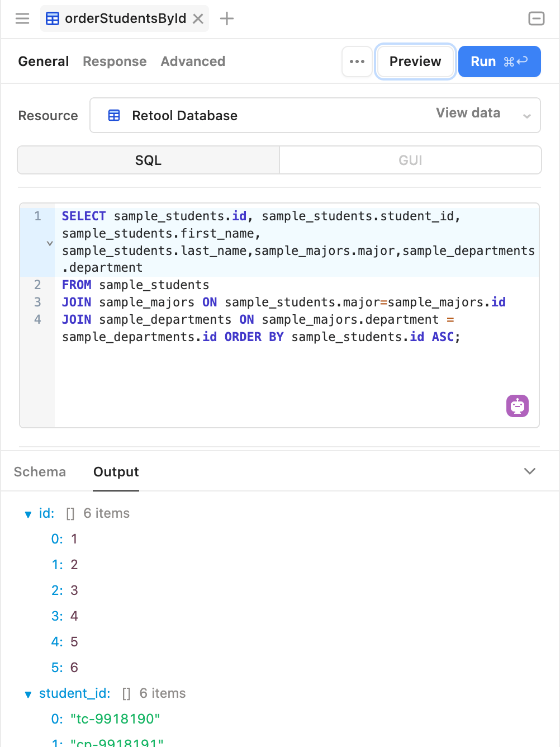Open the Resource dropdown
This screenshot has width=560, height=747.
pos(315,115)
